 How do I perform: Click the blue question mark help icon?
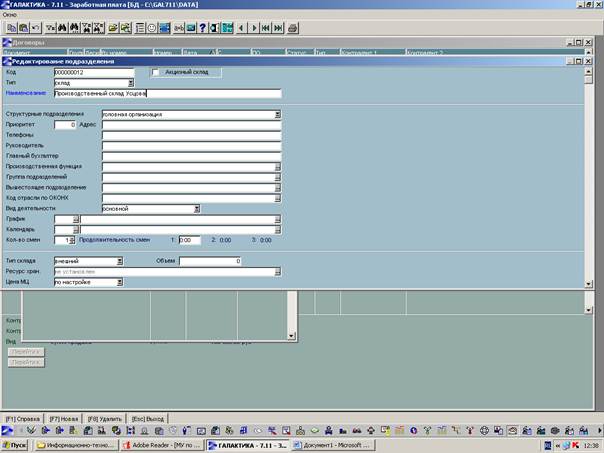coord(203,28)
